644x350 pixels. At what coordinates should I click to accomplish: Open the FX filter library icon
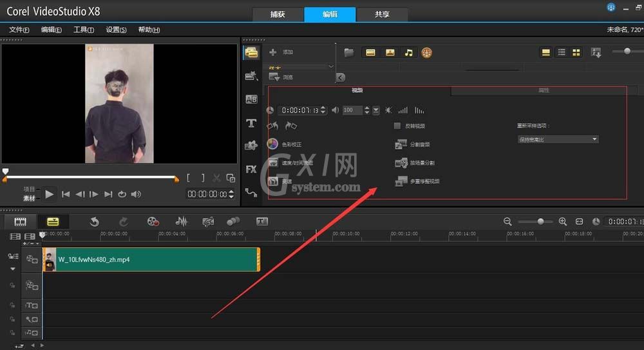(251, 169)
